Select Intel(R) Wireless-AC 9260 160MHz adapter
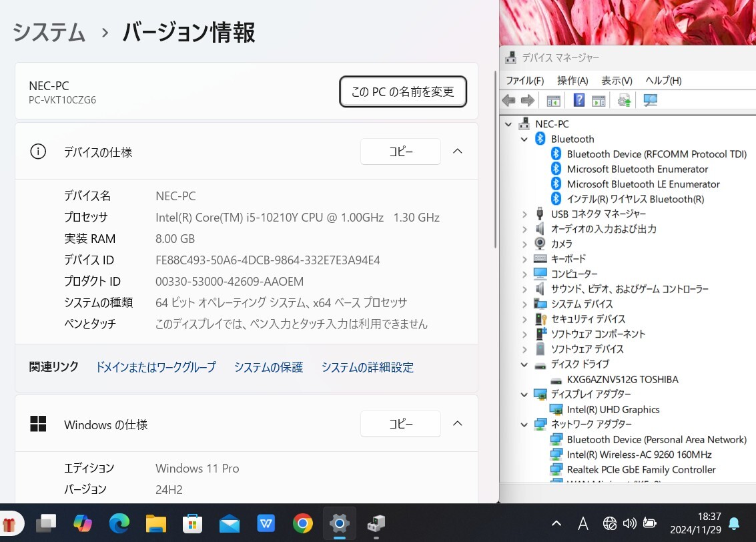 click(639, 455)
